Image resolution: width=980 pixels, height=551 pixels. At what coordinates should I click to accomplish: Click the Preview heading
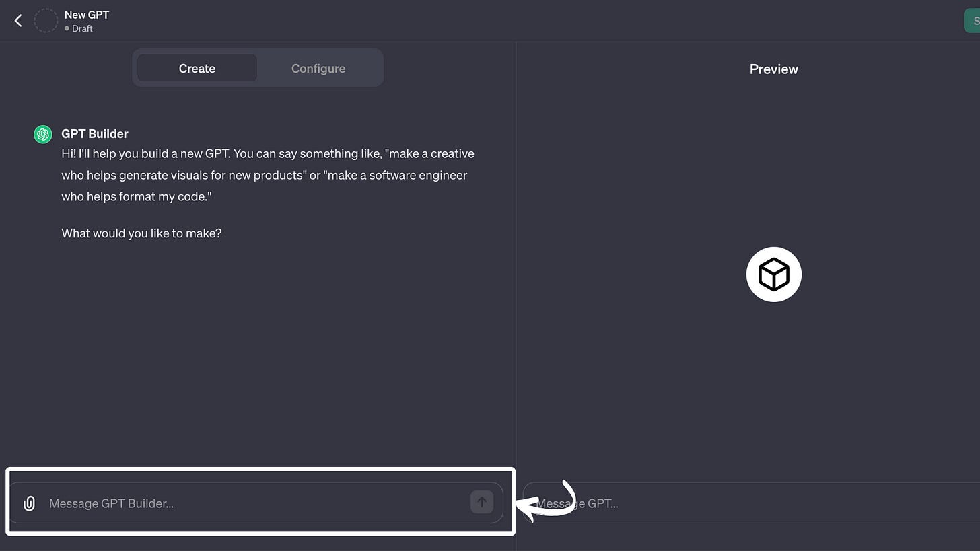pyautogui.click(x=774, y=69)
